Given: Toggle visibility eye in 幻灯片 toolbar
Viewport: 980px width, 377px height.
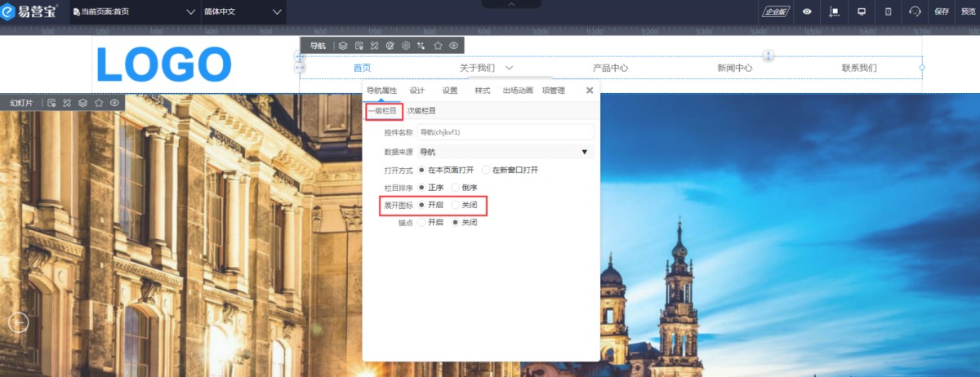Looking at the screenshot, I should 115,103.
